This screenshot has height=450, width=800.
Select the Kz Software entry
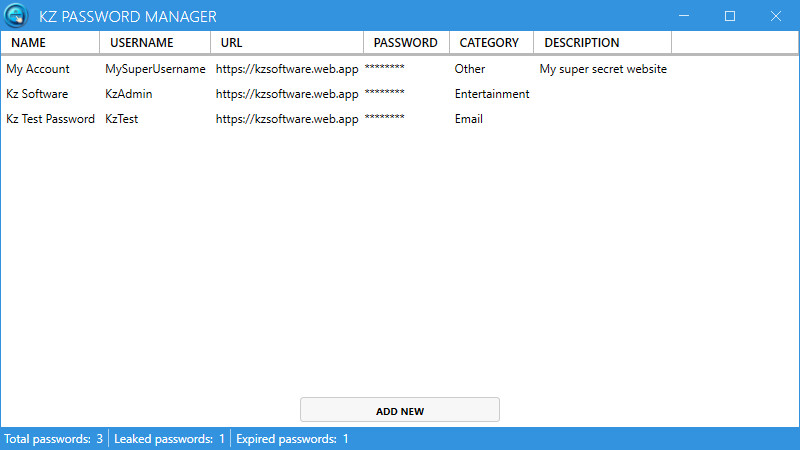(x=37, y=94)
